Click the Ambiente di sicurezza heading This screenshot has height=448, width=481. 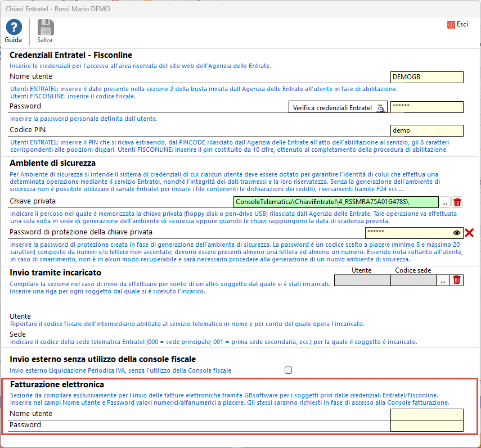[x=52, y=163]
